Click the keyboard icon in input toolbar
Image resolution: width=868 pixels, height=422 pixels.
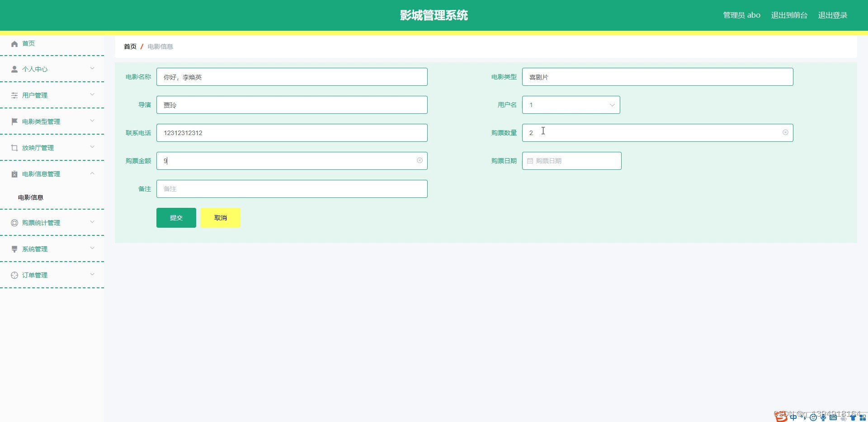pyautogui.click(x=833, y=417)
